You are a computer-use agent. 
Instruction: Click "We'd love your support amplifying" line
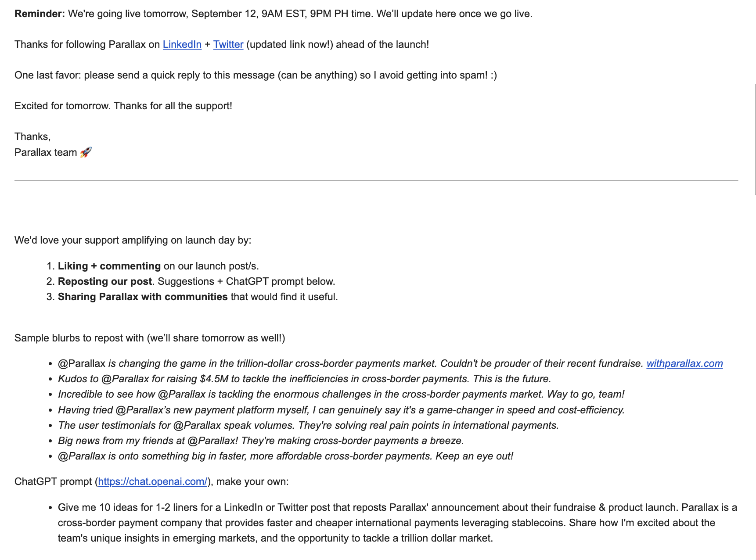pyautogui.click(x=133, y=240)
